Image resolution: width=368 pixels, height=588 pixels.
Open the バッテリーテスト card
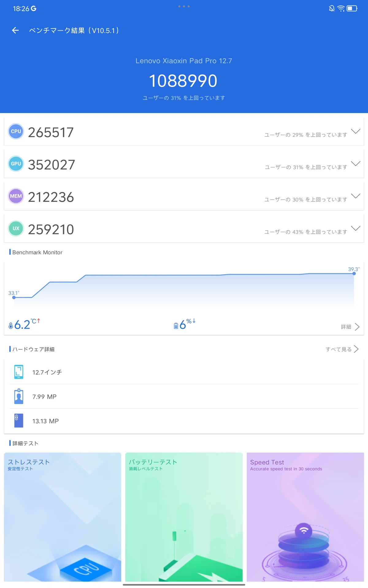pos(184,517)
